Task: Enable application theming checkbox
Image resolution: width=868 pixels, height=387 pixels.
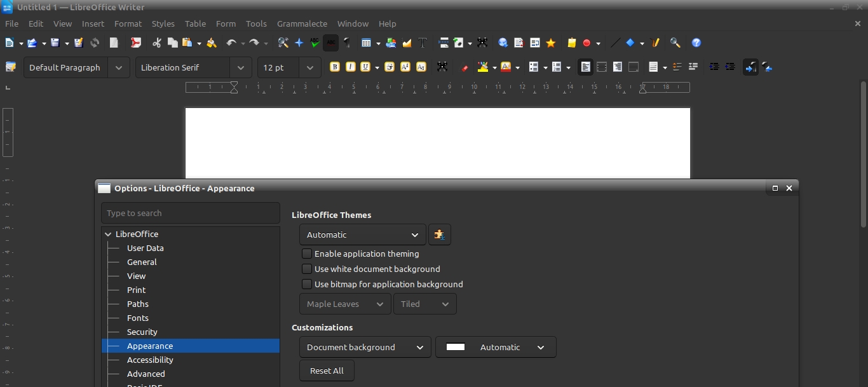Action: pyautogui.click(x=307, y=254)
